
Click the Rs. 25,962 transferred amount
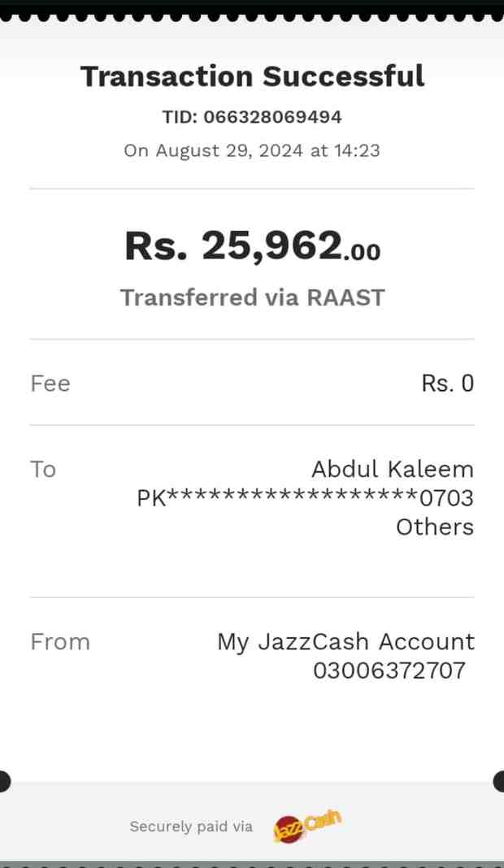coord(232,245)
